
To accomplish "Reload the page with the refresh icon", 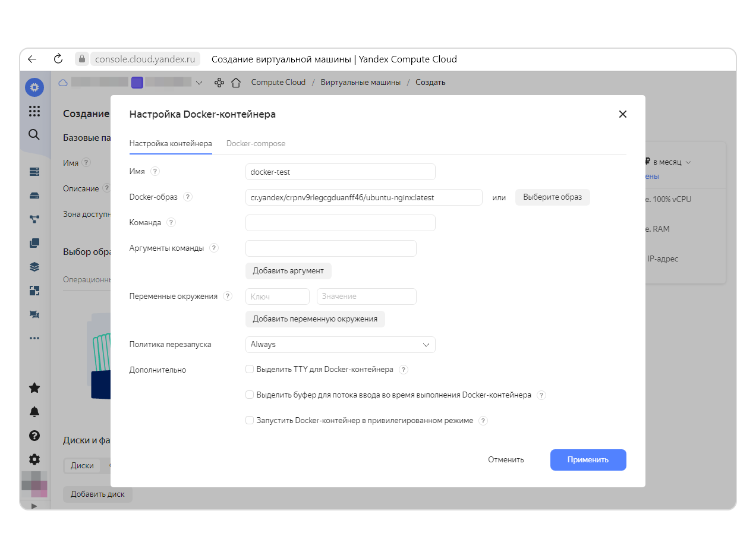I will click(x=58, y=59).
